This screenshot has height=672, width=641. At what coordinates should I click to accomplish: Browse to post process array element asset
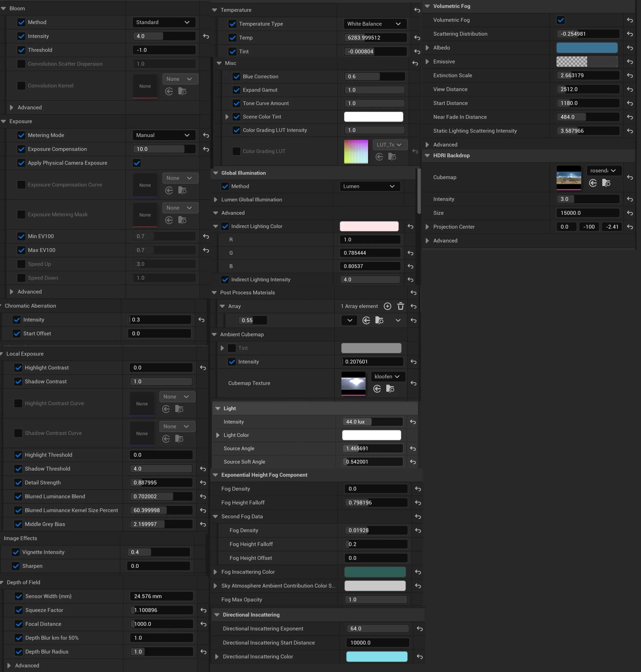tap(379, 321)
